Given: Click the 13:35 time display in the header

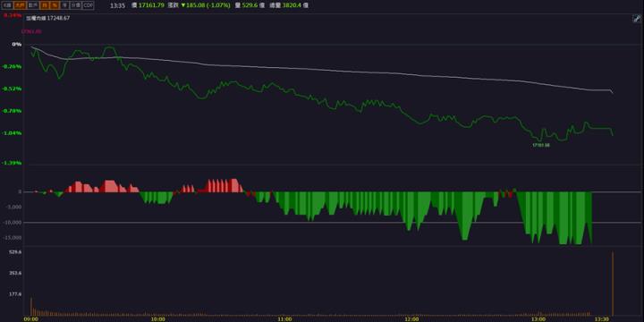Looking at the screenshot, I should (x=117, y=5).
